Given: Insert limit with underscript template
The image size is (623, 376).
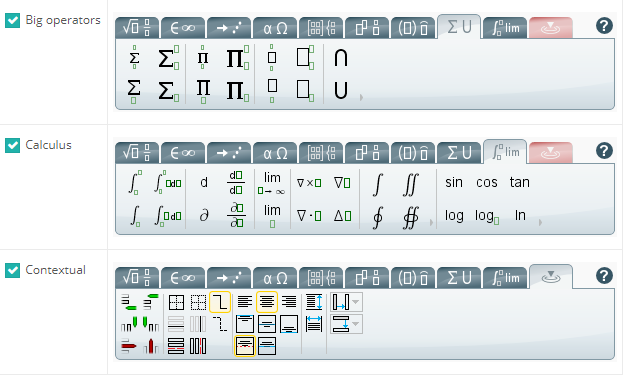Looking at the screenshot, I should point(272,216).
